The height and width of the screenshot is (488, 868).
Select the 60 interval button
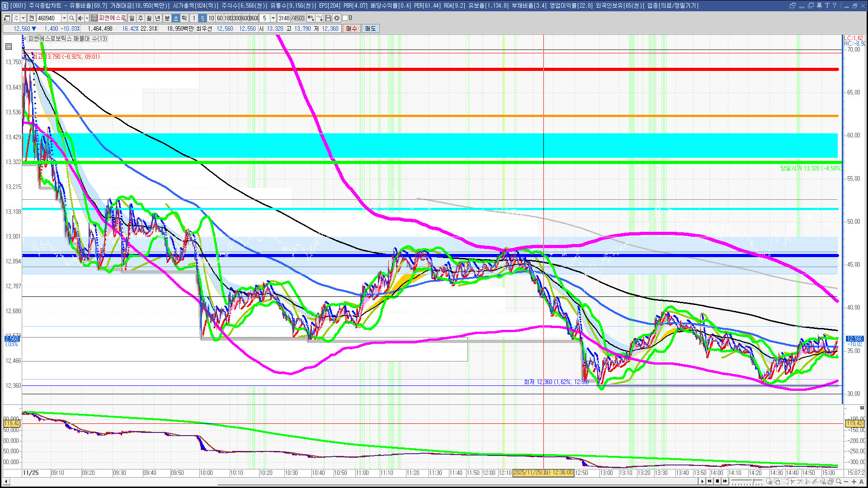[x=220, y=18]
